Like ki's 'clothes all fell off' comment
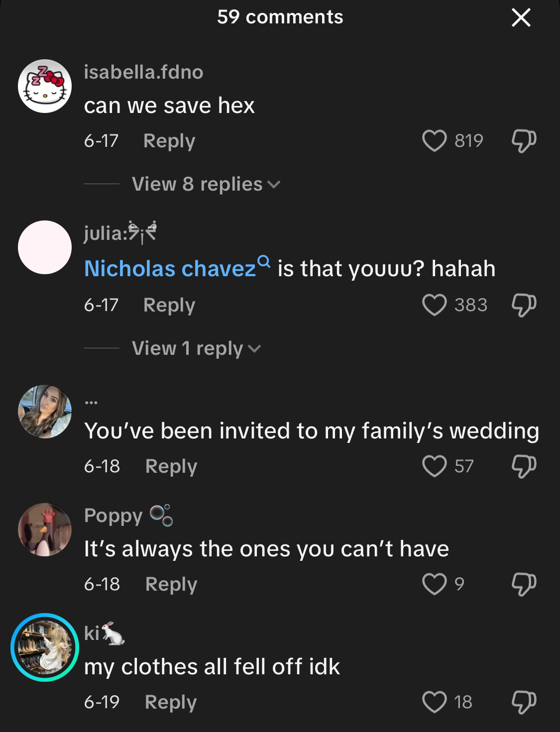The width and height of the screenshot is (560, 732). coord(434,702)
